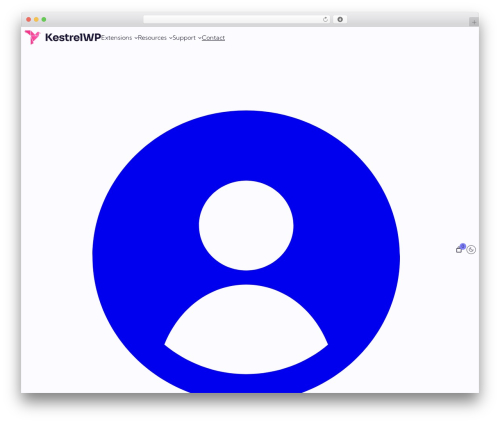Open a new tab with the plus button
Screen dimensions: 500x423
coord(474,22)
